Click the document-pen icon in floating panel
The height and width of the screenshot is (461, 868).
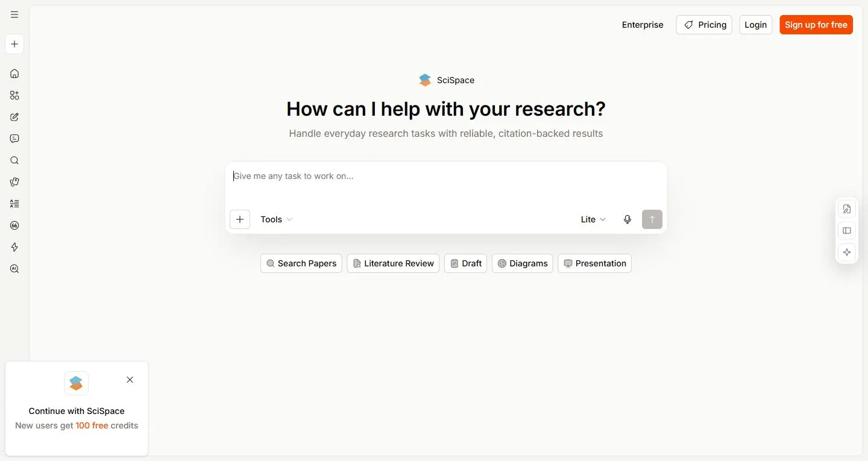click(847, 209)
